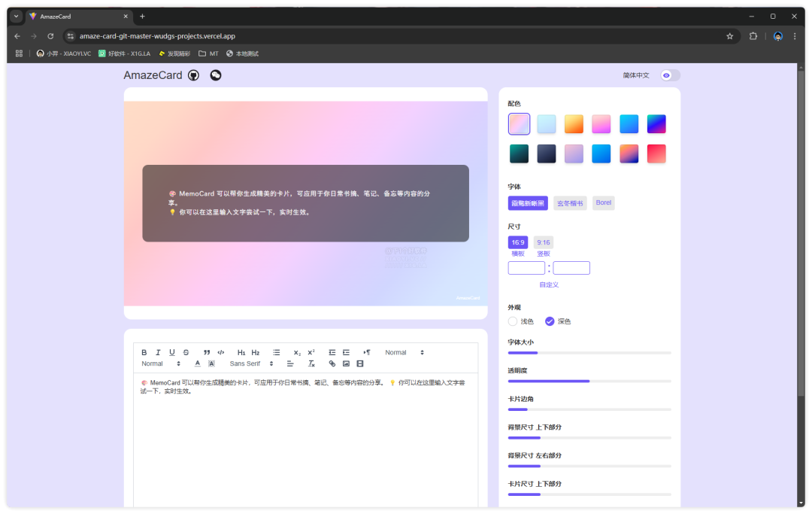Click the AmazeCard logo title
Image resolution: width=812 pixels, height=514 pixels.
tap(153, 76)
